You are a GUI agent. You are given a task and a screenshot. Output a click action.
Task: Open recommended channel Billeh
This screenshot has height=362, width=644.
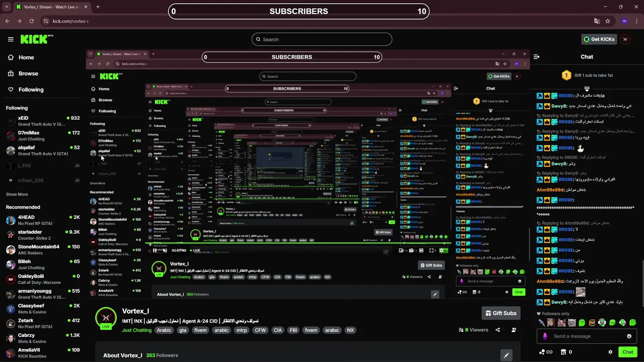click(43, 264)
